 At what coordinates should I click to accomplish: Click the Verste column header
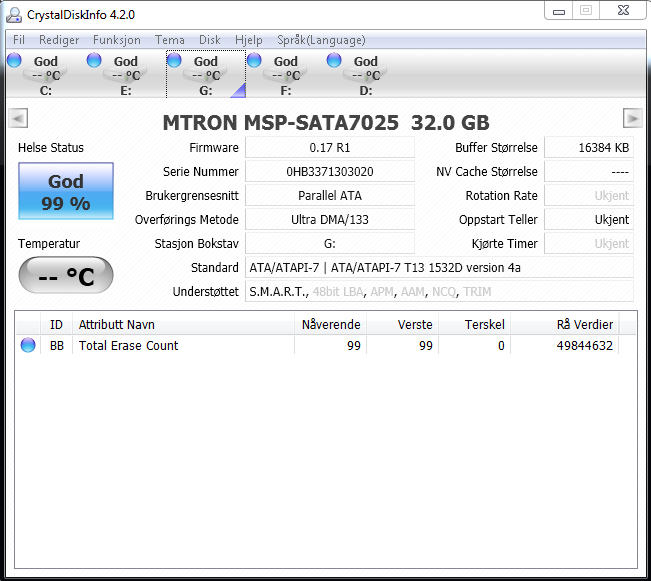[x=403, y=324]
